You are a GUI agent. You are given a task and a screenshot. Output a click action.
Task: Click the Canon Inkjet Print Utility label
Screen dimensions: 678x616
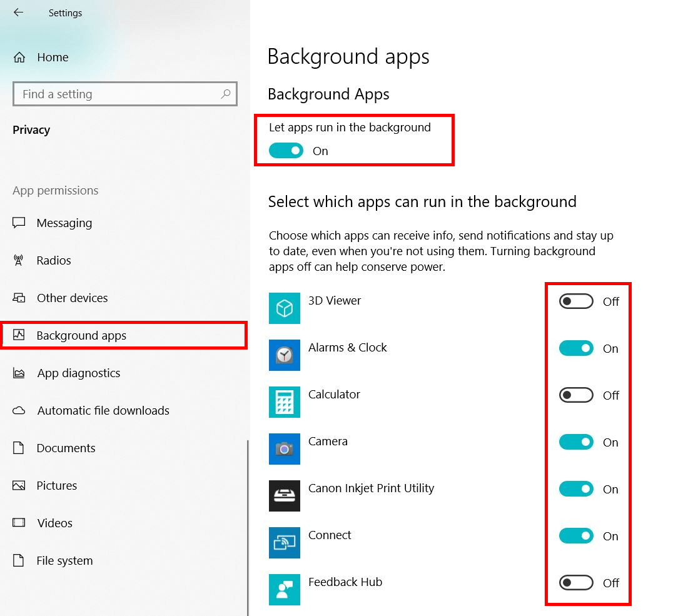coord(371,488)
